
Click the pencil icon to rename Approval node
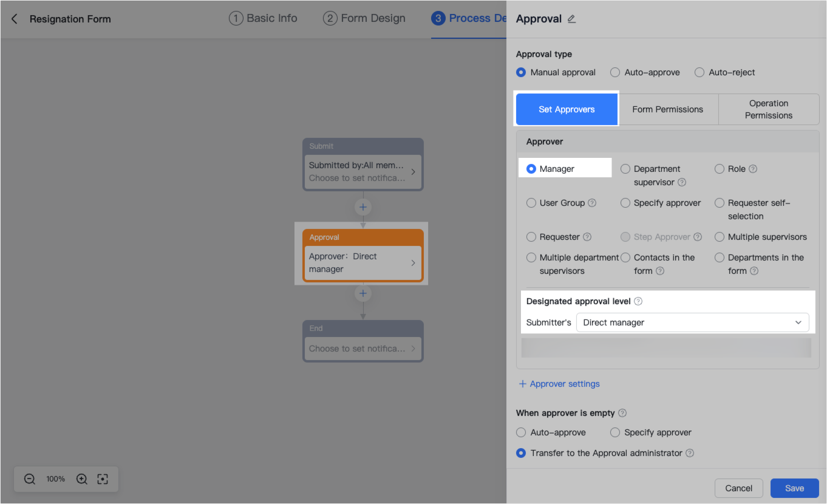click(570, 19)
